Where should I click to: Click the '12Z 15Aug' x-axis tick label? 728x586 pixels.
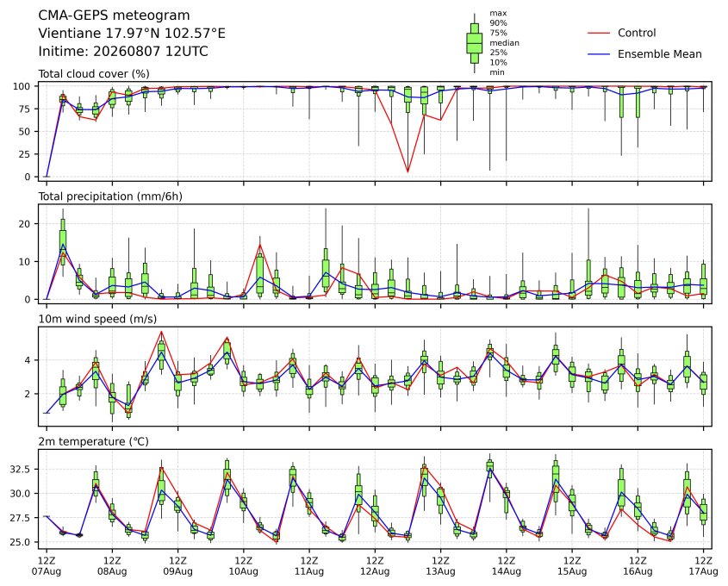tap(572, 566)
